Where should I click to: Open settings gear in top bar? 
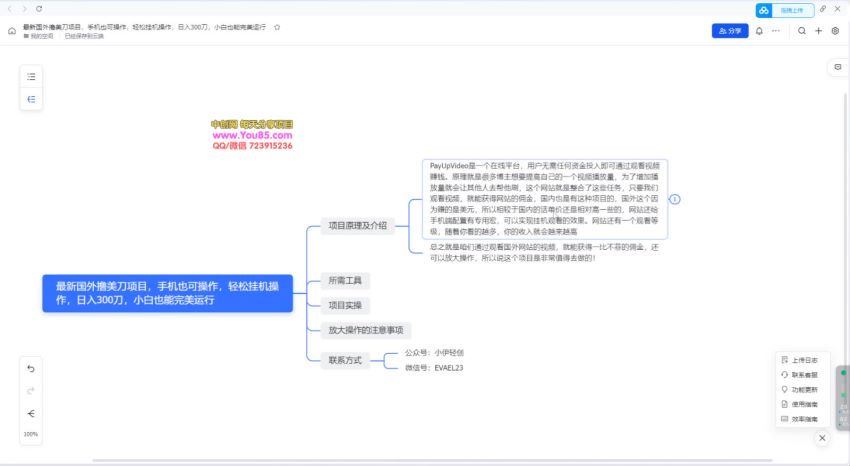[835, 31]
